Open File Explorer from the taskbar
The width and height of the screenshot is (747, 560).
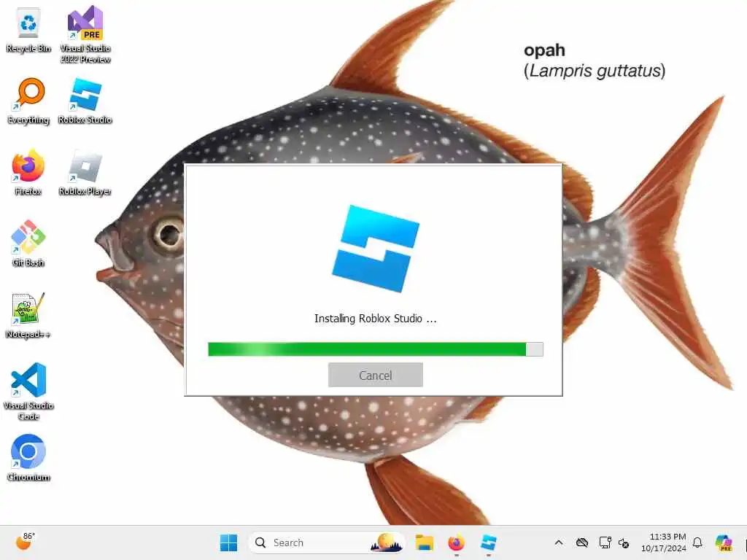coord(424,542)
